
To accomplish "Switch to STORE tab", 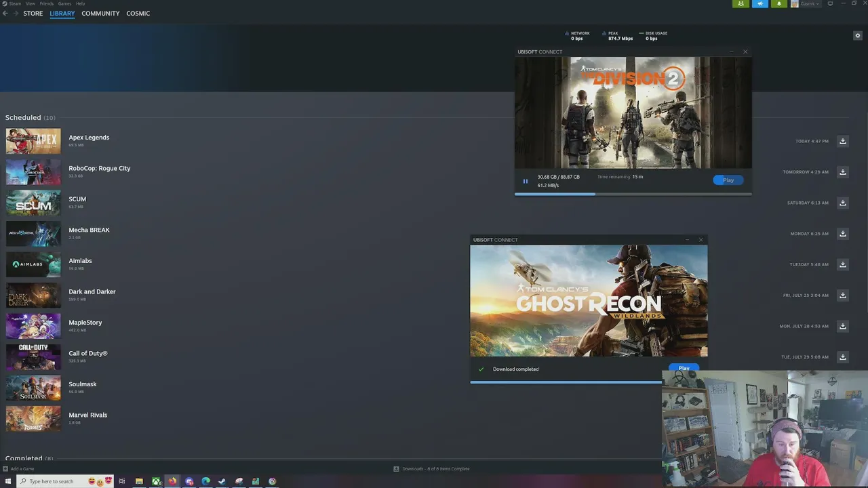I will pos(33,14).
